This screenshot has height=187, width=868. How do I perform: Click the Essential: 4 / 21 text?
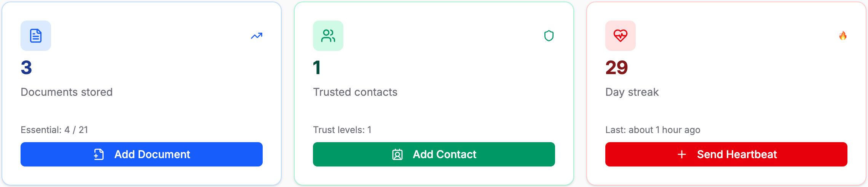click(54, 130)
